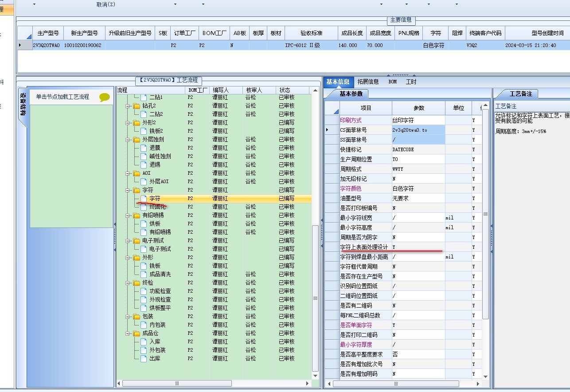The width and height of the screenshot is (570, 392).
Task: Click the 印刷方式 value 丝印字符
Action: 418,120
